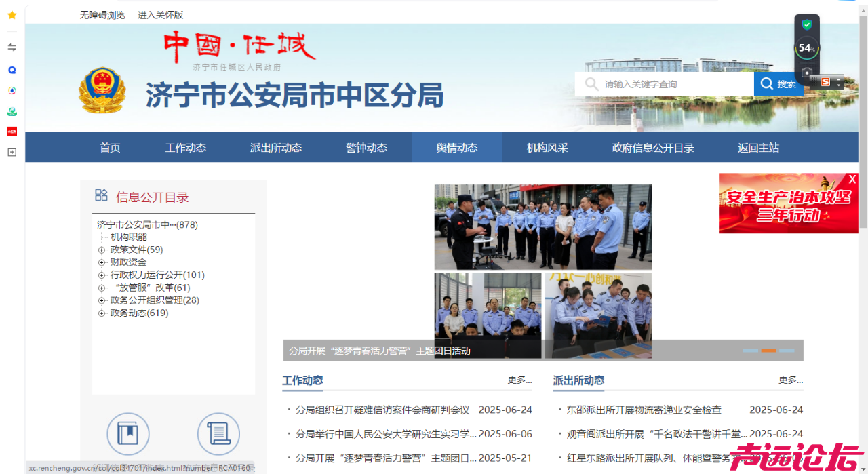Open the blue Q sidebar icon

click(12, 70)
